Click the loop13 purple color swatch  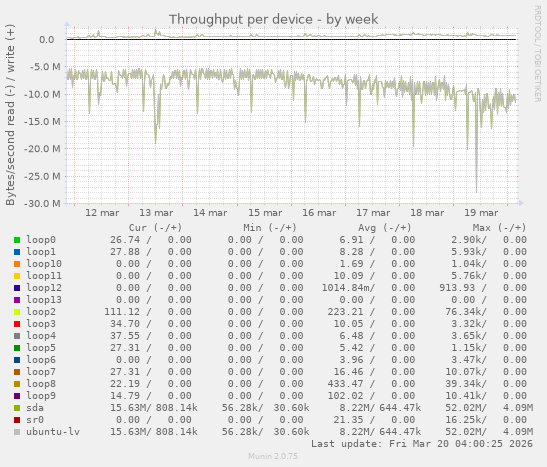(17, 300)
